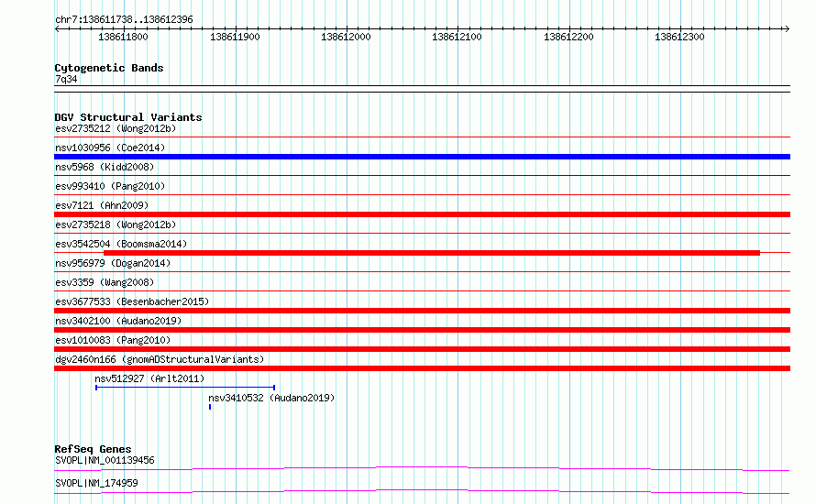Click SVOPL|NM_174959 gene transcript label

pos(96,483)
